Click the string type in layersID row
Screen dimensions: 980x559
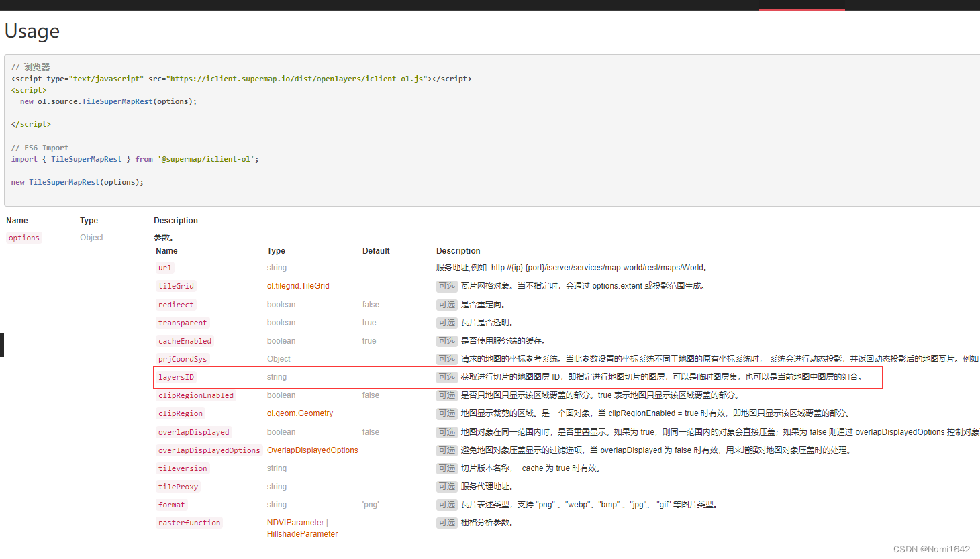(x=277, y=377)
